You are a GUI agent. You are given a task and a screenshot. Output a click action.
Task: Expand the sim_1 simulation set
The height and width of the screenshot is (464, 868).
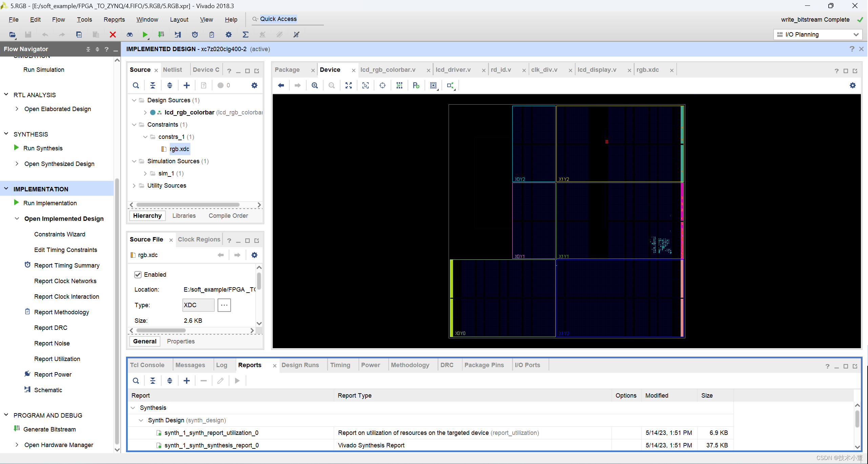[x=145, y=173]
